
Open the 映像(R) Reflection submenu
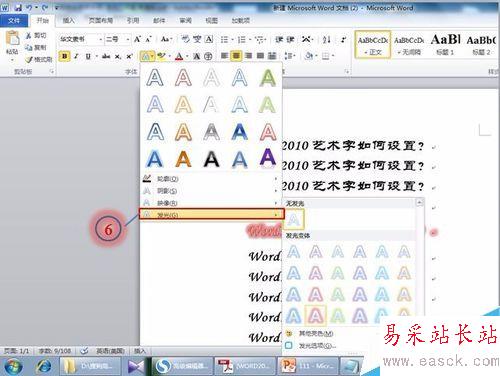coord(210,203)
